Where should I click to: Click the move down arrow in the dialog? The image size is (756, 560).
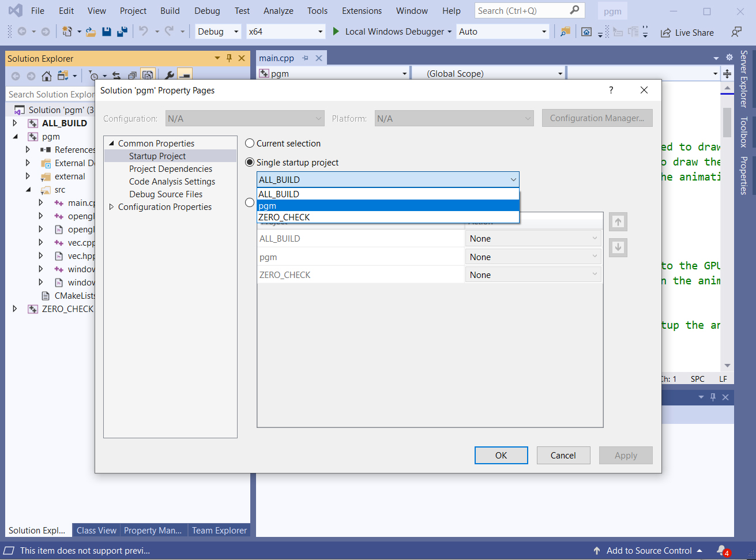[x=618, y=247]
